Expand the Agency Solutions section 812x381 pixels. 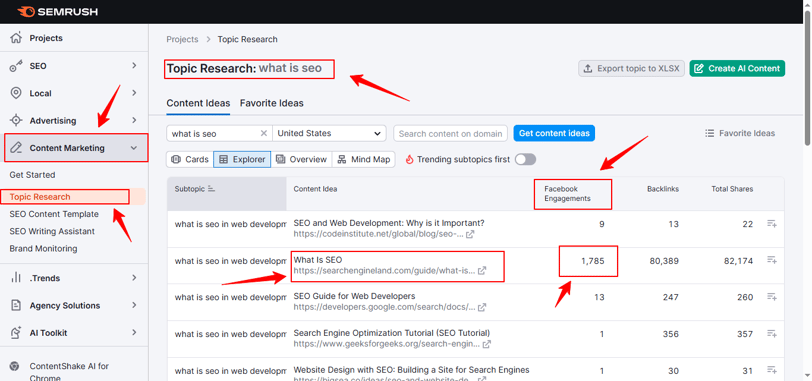coord(134,305)
